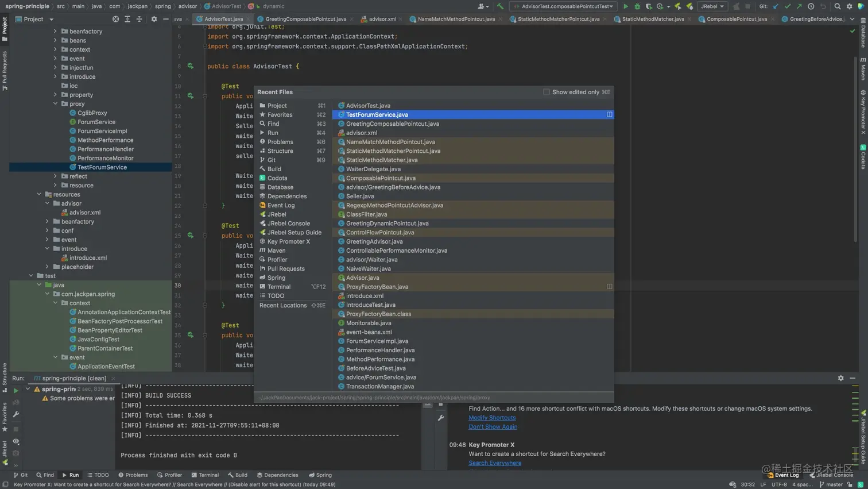
Task: Click run gutter icon beside AdvisorTest class
Action: coord(191,66)
